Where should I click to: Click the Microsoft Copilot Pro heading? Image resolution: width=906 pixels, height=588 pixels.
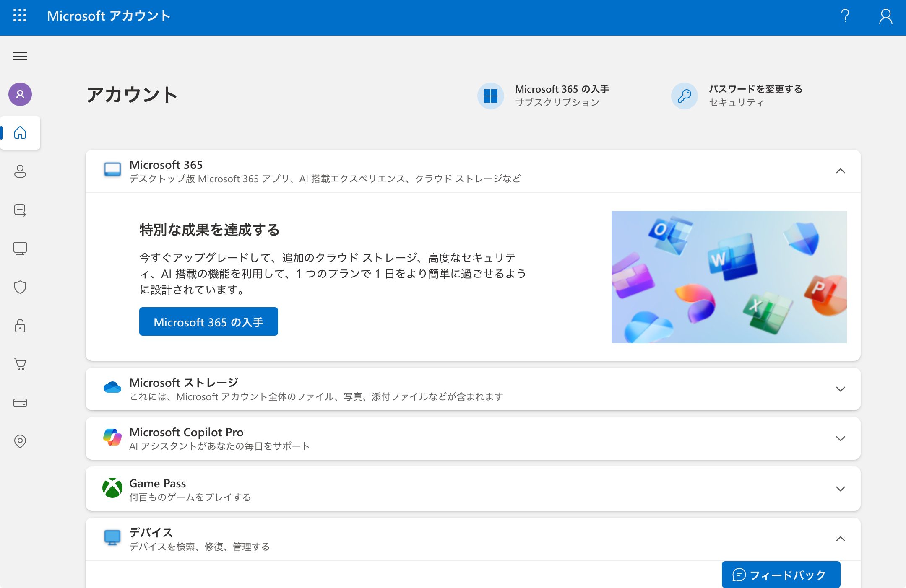(x=186, y=432)
